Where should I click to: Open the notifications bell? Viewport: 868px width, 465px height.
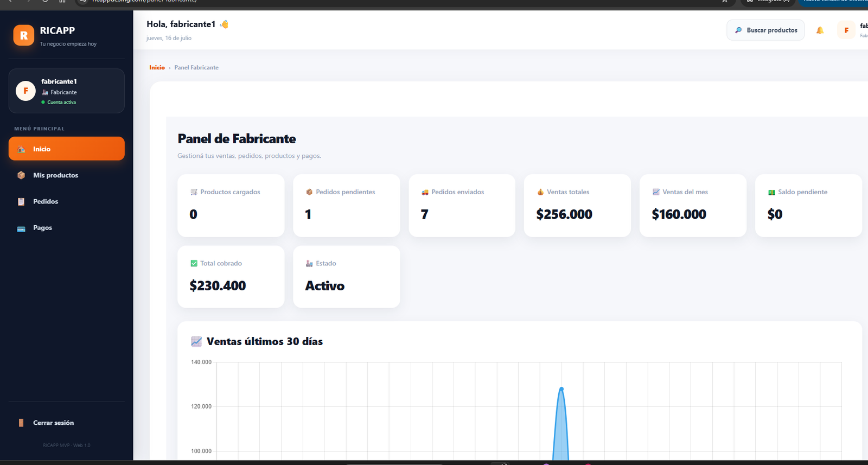pos(820,30)
